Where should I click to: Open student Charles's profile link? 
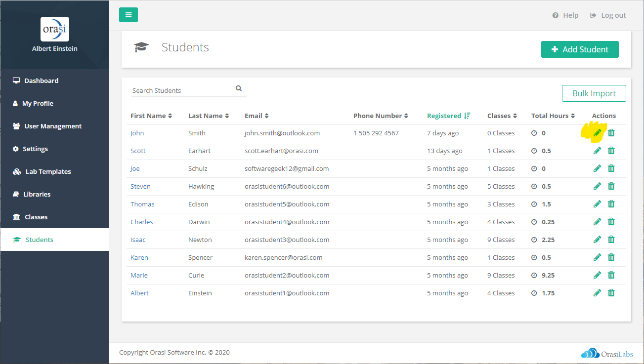(142, 222)
